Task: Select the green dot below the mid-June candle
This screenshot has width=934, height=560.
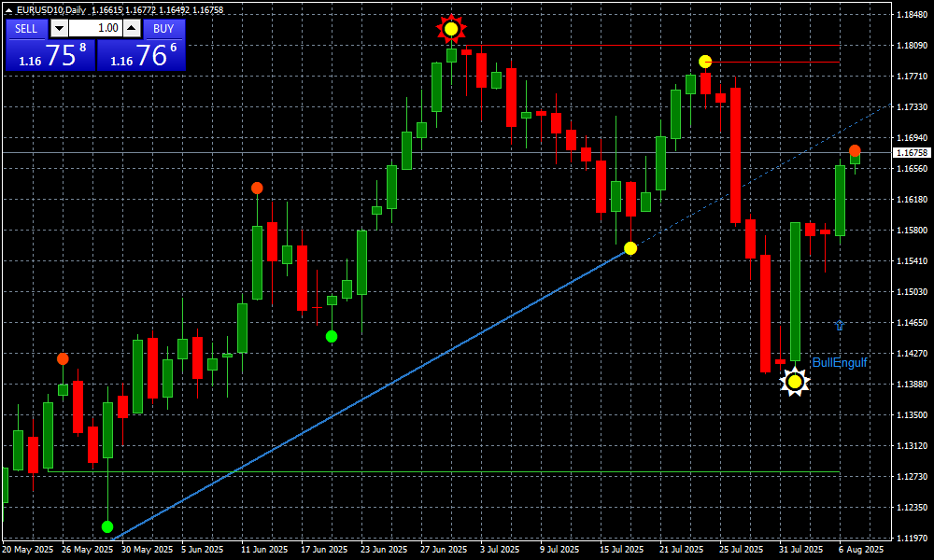Action: coord(332,336)
